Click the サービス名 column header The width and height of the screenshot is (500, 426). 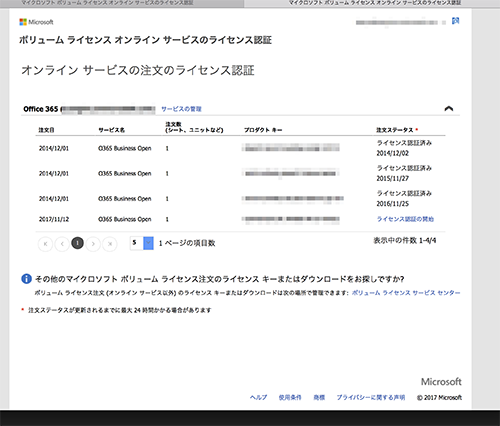112,130
